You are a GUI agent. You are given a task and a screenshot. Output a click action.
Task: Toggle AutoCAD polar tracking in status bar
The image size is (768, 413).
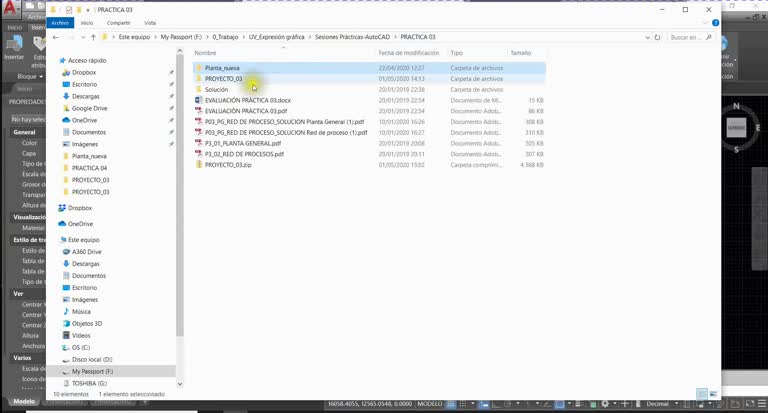click(x=508, y=404)
